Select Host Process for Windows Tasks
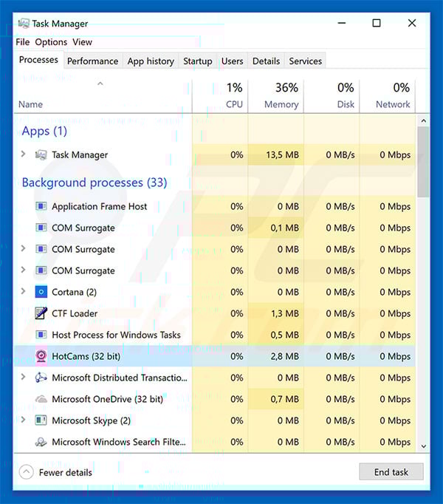Viewport: 443px width, 504px height. click(x=215, y=335)
